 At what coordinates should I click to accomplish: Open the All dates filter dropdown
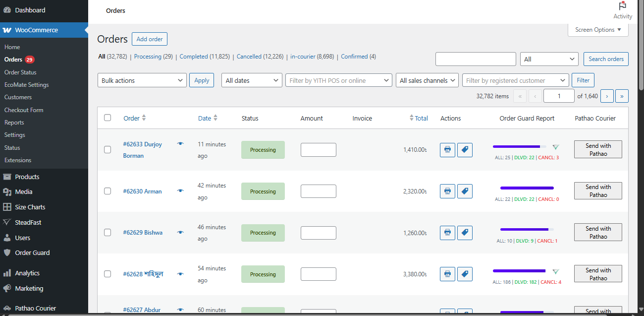coord(252,80)
